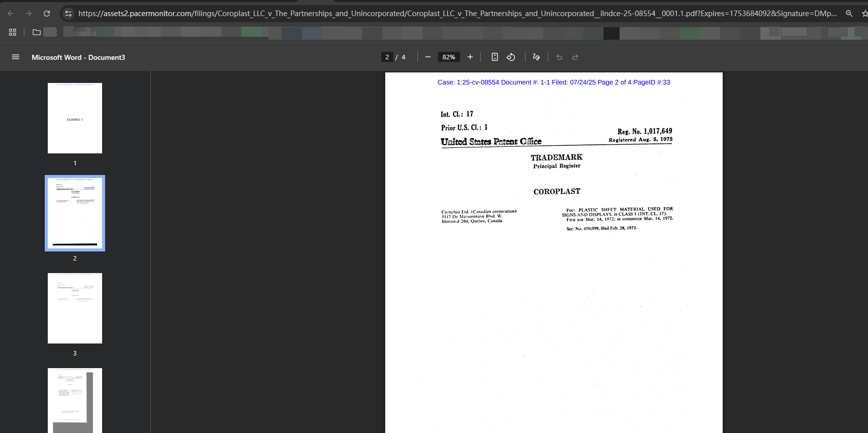Screen dimensions: 868x433
Task: Reload the PDF page
Action: tap(47, 14)
